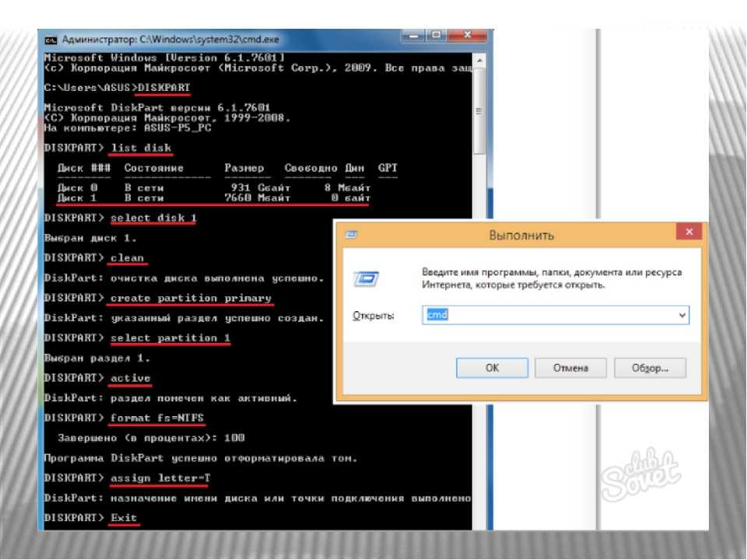This screenshot has width=747, height=560.
Task: Click the Run dialog title bar icon
Action: click(352, 234)
